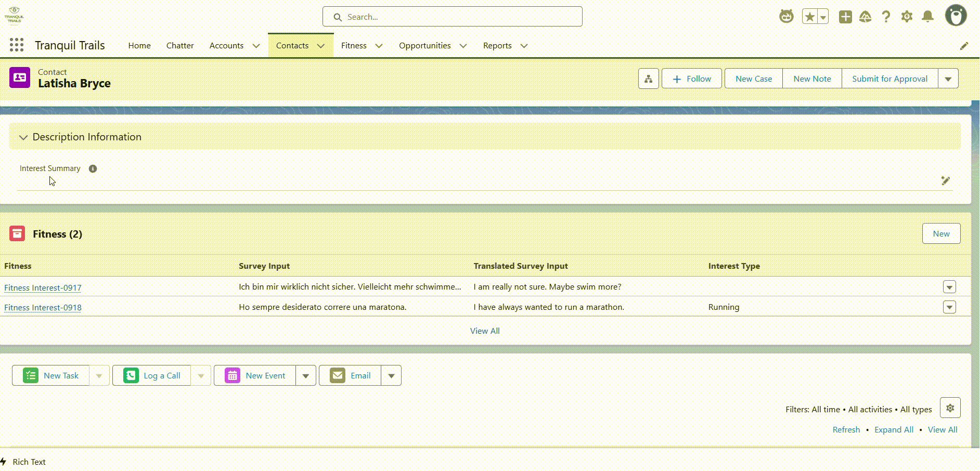View the contact hierarchy icon
980x471 pixels.
click(648, 78)
